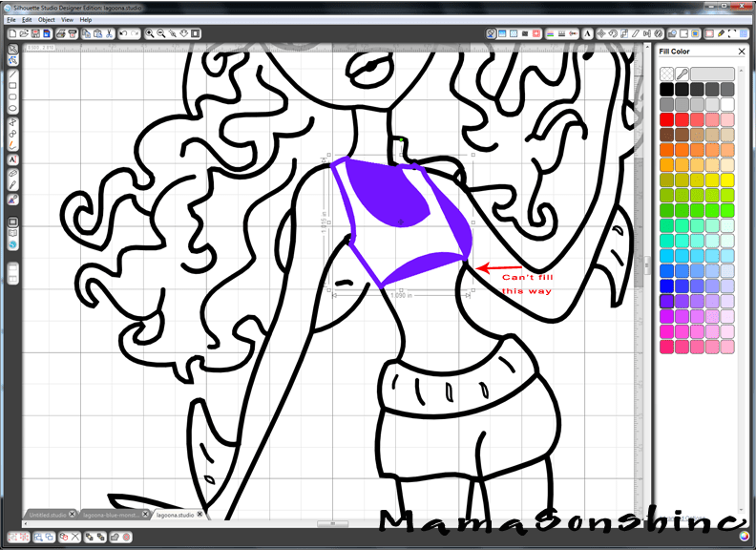The height and width of the screenshot is (550, 756).
Task: Open the File menu
Action: (x=10, y=19)
